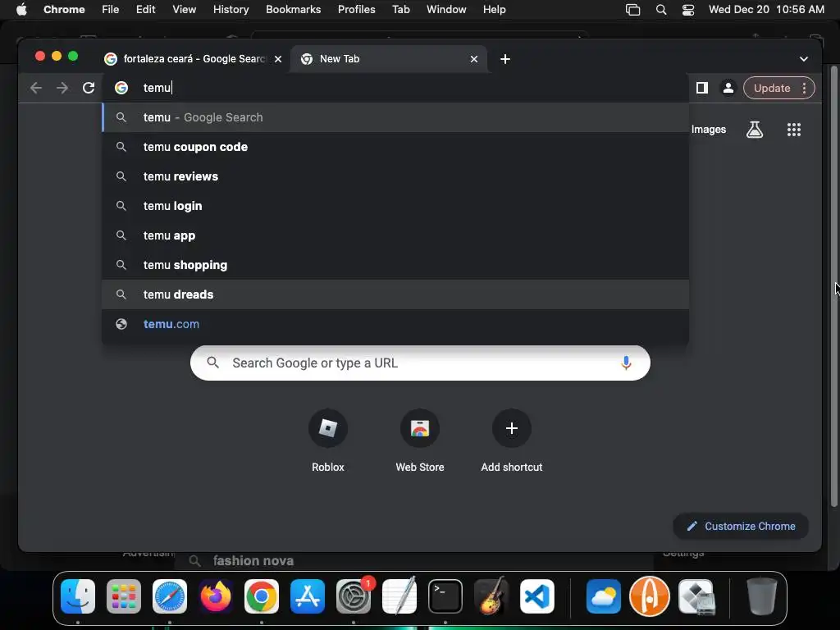Open the Window menu
This screenshot has height=630, width=840.
click(x=446, y=10)
